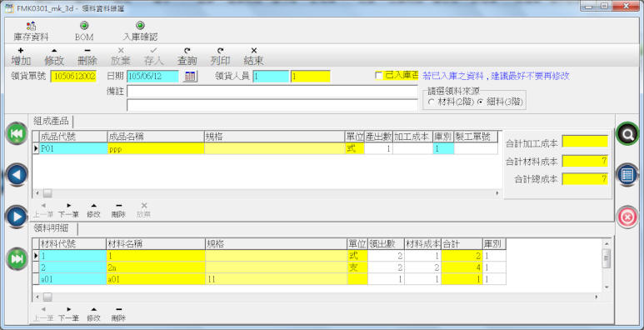Go to the first record using the green button
The height and width of the screenshot is (330, 644).
(17, 133)
